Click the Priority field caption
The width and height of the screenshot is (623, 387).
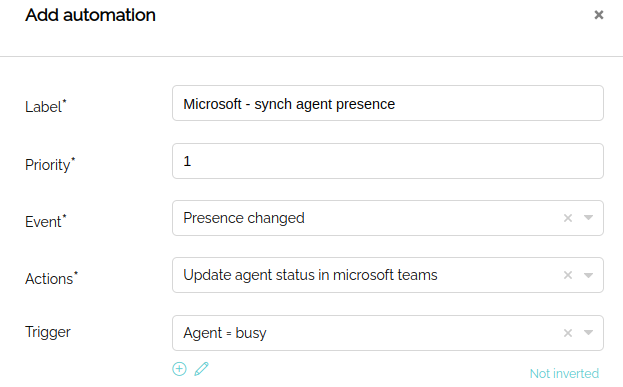point(50,164)
